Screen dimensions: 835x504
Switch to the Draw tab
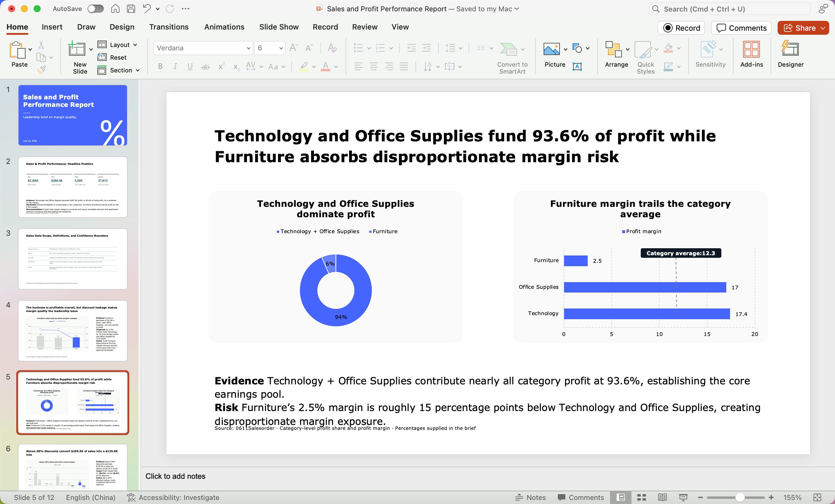coord(86,27)
